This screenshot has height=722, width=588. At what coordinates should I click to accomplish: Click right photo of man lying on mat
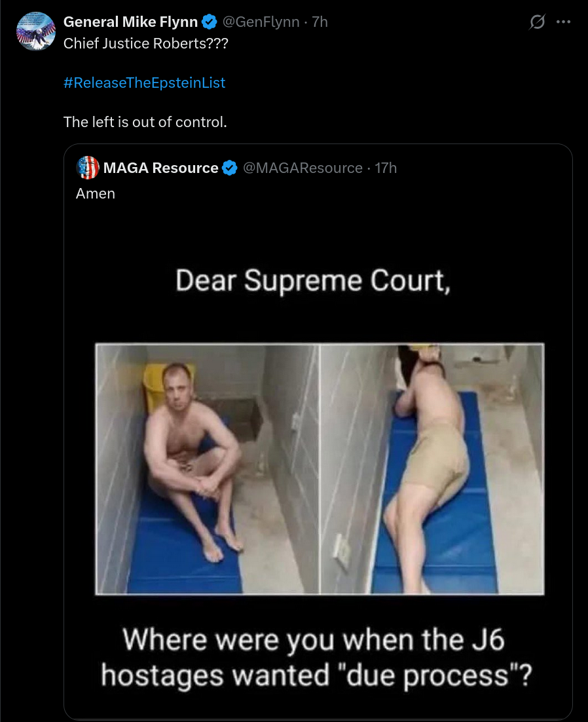[x=432, y=469]
